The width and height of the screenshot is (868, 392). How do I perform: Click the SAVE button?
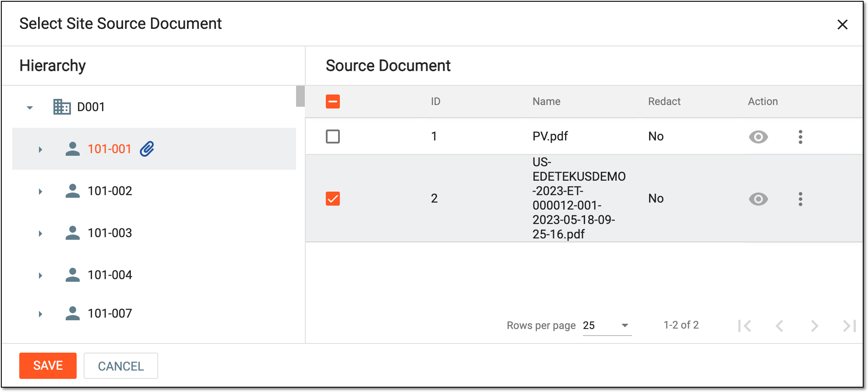48,366
